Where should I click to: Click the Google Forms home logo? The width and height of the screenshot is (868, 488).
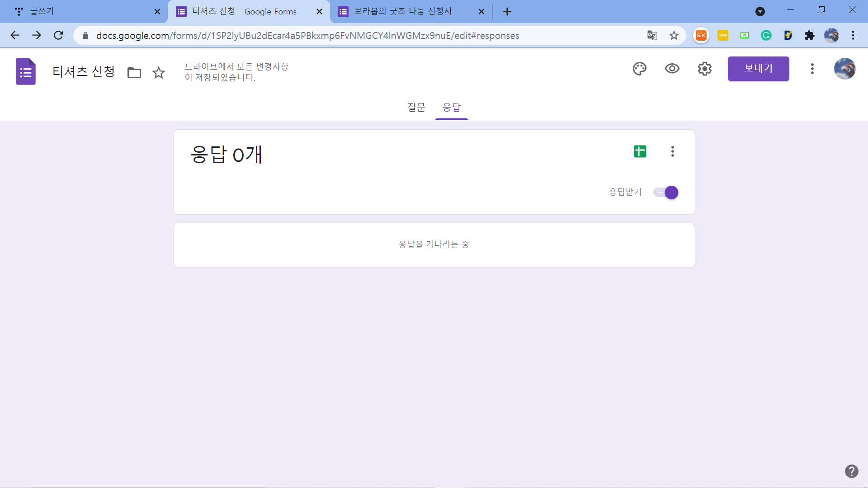[26, 71]
